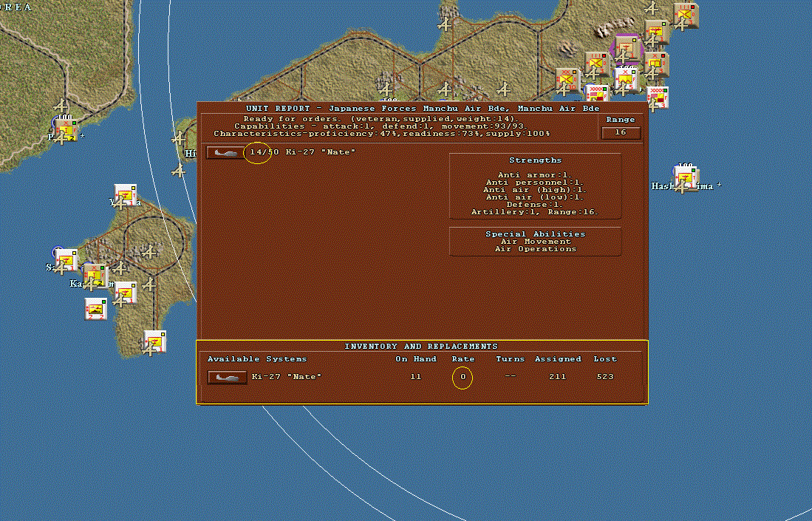Click the Special Abilities heading
Image resolution: width=812 pixels, height=521 pixels.
[x=536, y=234]
